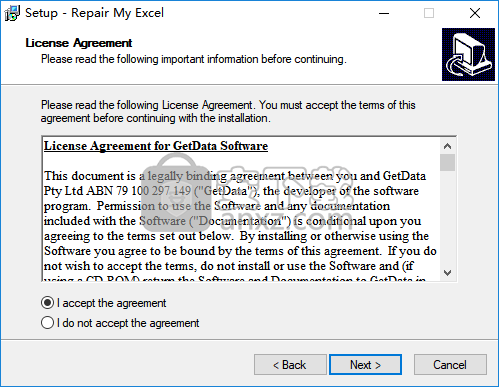Click the computer installer graphic in header
The image size is (499, 387).
pyautogui.click(x=468, y=54)
